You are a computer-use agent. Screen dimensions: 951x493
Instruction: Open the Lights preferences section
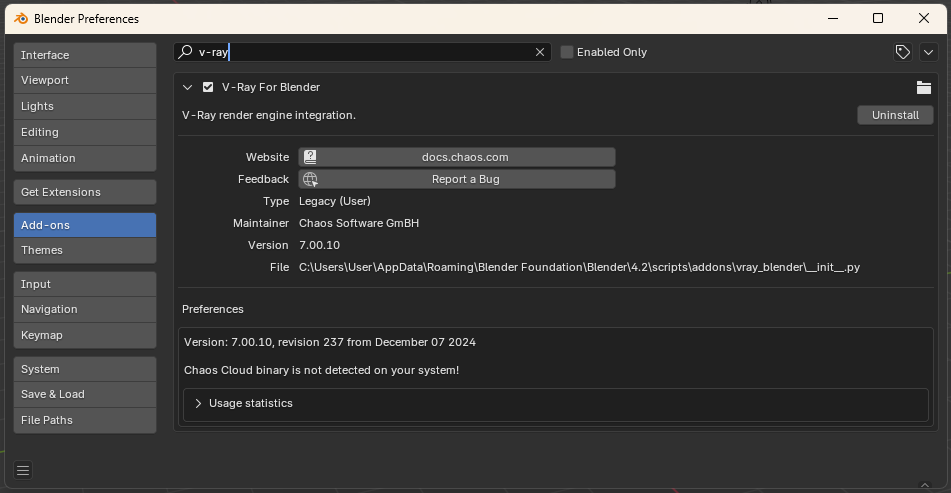click(85, 106)
